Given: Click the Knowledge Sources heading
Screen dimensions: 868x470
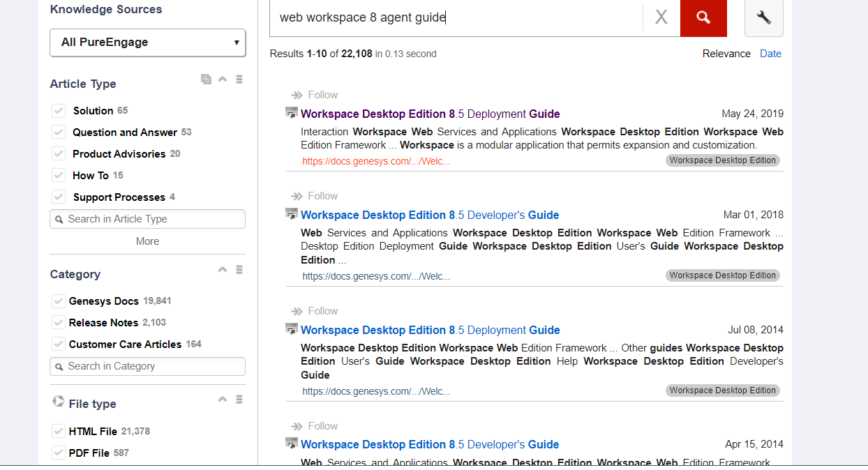Looking at the screenshot, I should [106, 9].
